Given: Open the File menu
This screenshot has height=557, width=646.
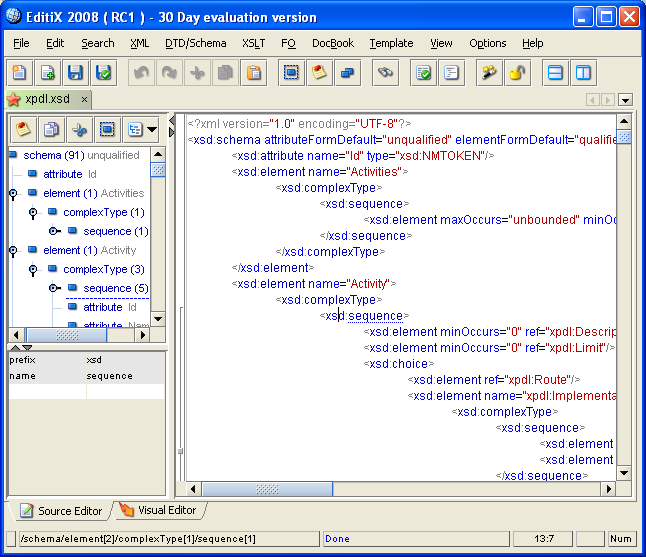Looking at the screenshot, I should [x=21, y=43].
